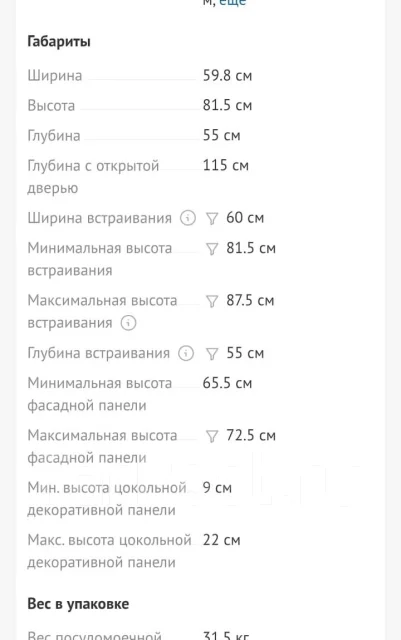
Task: Select the Глубина с открытой дверью label
Action: click(93, 177)
